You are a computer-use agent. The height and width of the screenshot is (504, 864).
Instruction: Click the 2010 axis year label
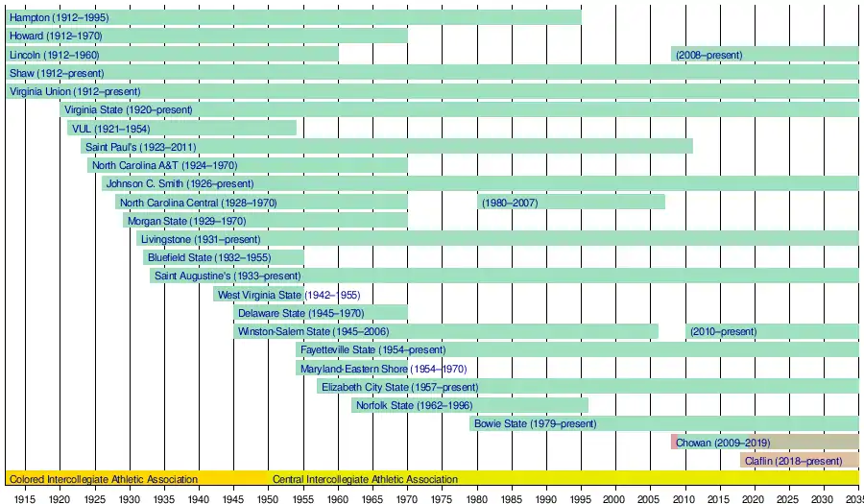(x=685, y=498)
